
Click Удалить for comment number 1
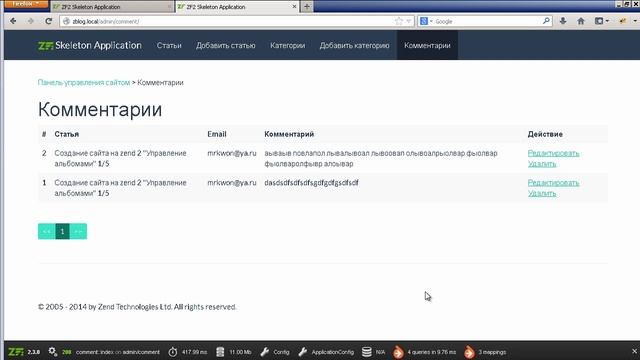pos(542,193)
